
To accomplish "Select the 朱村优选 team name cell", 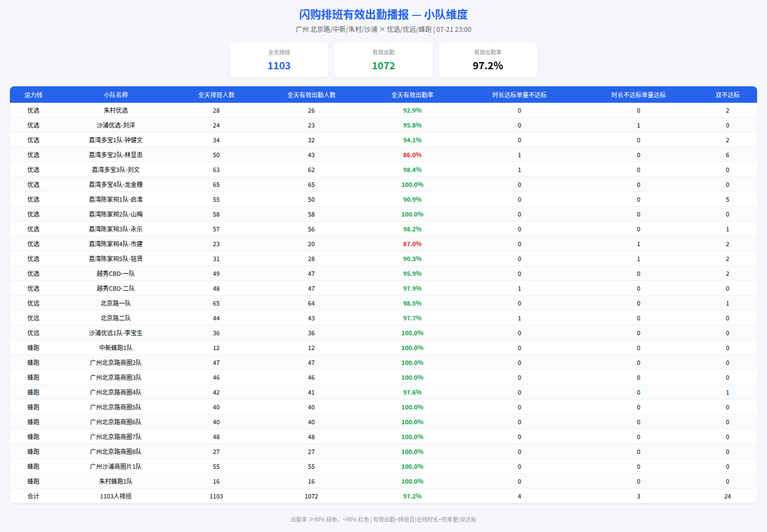I will (116, 110).
